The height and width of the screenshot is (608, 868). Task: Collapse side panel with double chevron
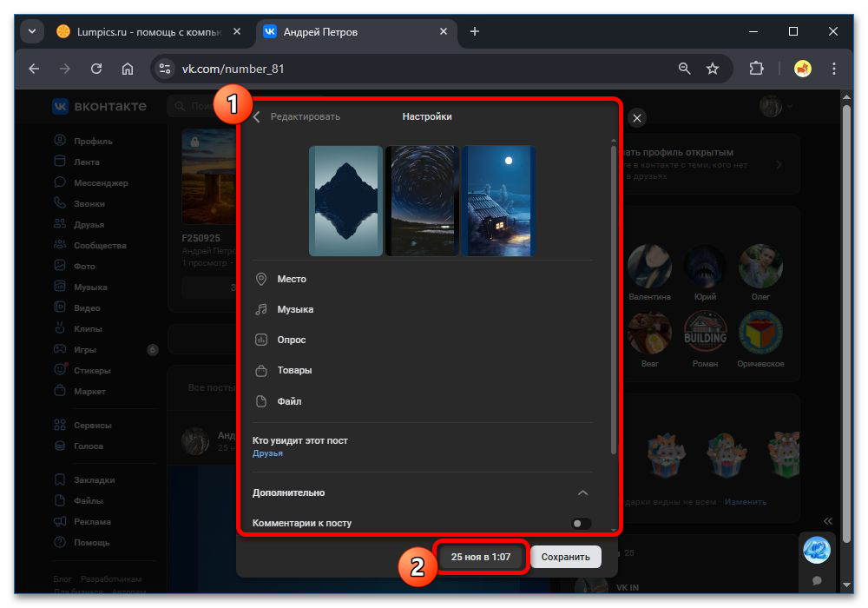[x=827, y=521]
